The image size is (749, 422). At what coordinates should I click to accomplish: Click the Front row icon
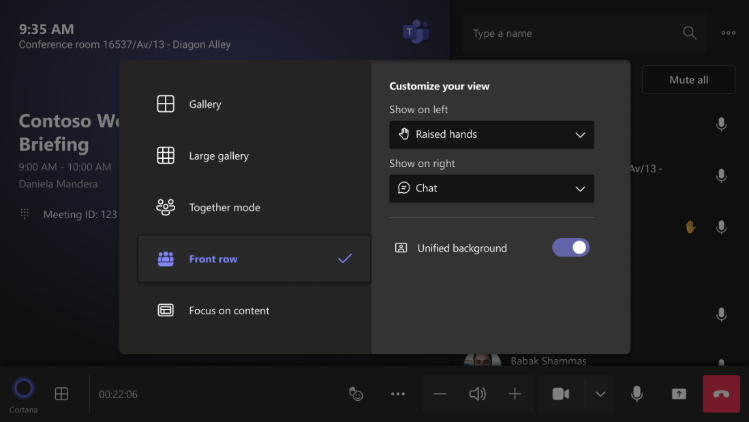coord(166,259)
